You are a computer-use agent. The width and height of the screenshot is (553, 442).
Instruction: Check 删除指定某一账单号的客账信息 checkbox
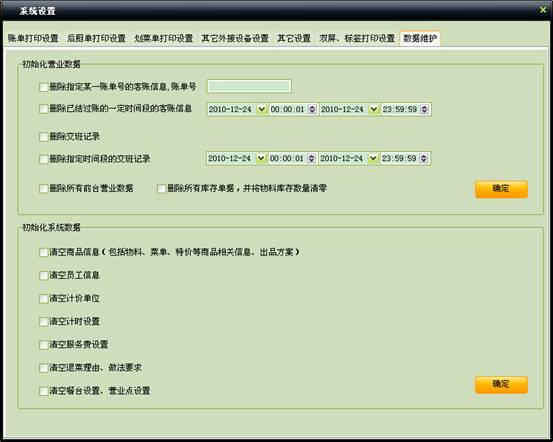click(x=44, y=87)
